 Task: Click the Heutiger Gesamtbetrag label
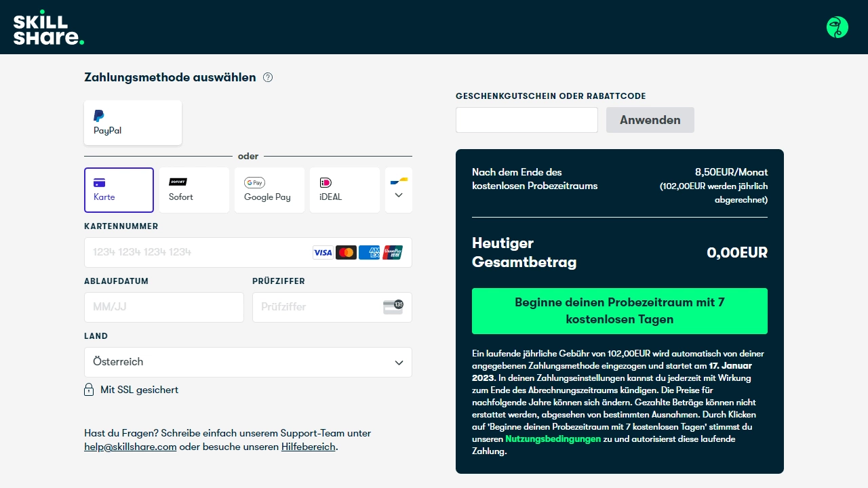pos(524,253)
